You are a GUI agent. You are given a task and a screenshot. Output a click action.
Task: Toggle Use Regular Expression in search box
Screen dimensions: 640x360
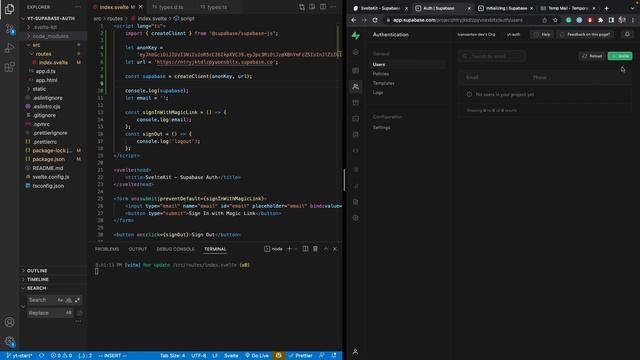77,300
